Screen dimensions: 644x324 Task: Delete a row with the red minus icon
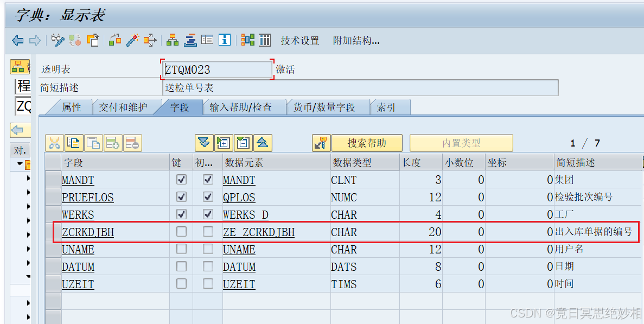coord(133,143)
